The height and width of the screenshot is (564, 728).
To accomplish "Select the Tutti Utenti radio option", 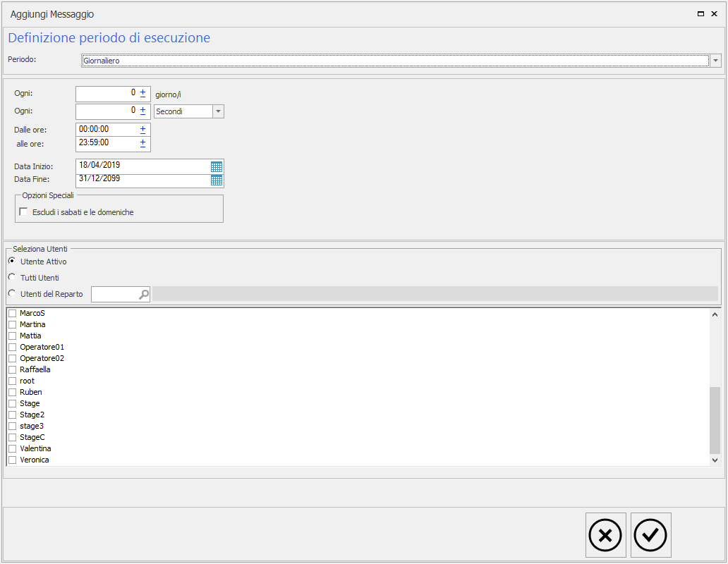I will [x=12, y=277].
